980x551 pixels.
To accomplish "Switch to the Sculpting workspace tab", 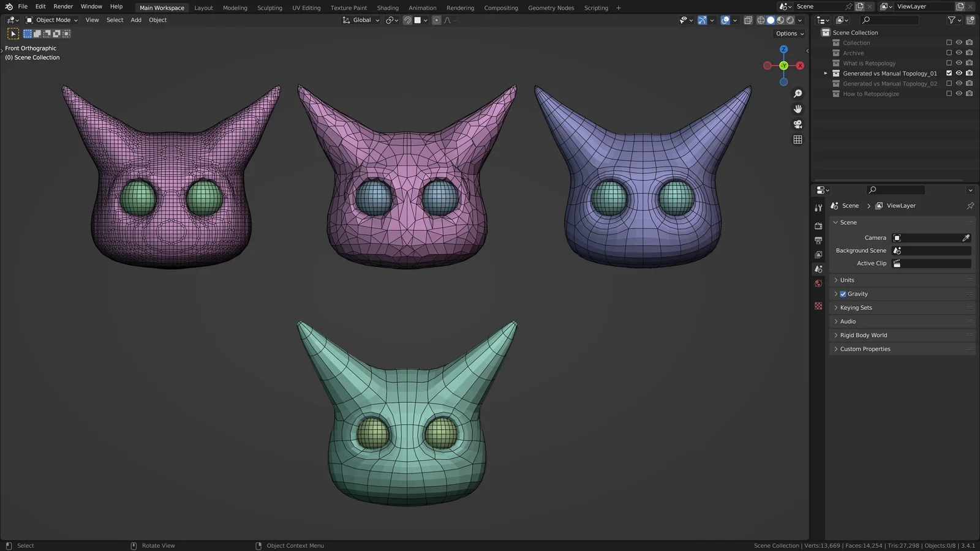I will [x=269, y=7].
